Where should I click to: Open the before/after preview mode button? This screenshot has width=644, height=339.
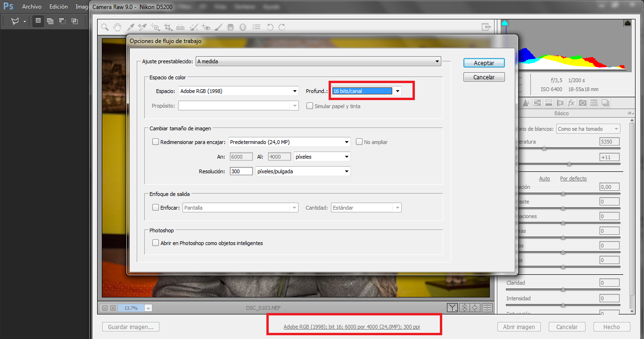(x=453, y=308)
